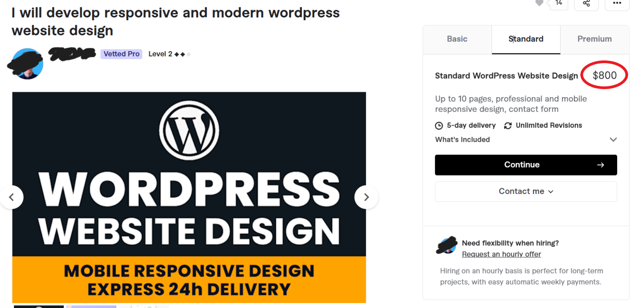Image resolution: width=644 pixels, height=308 pixels.
Task: Go to the previous gallery image
Action: pyautogui.click(x=12, y=197)
